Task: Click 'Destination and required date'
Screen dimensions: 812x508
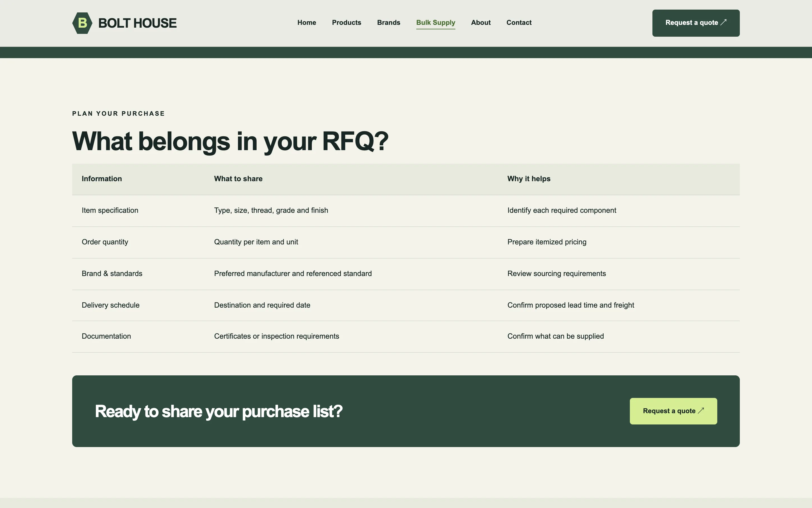Action: [262, 305]
